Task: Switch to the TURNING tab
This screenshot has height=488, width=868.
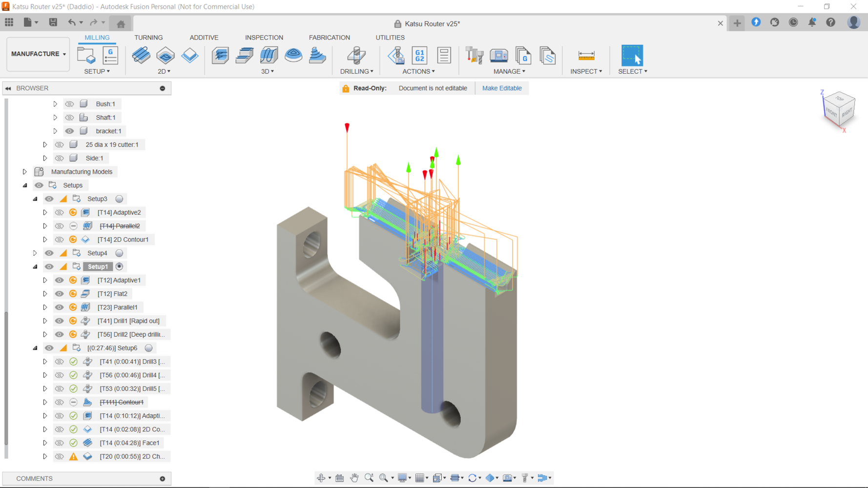Action: (148, 38)
